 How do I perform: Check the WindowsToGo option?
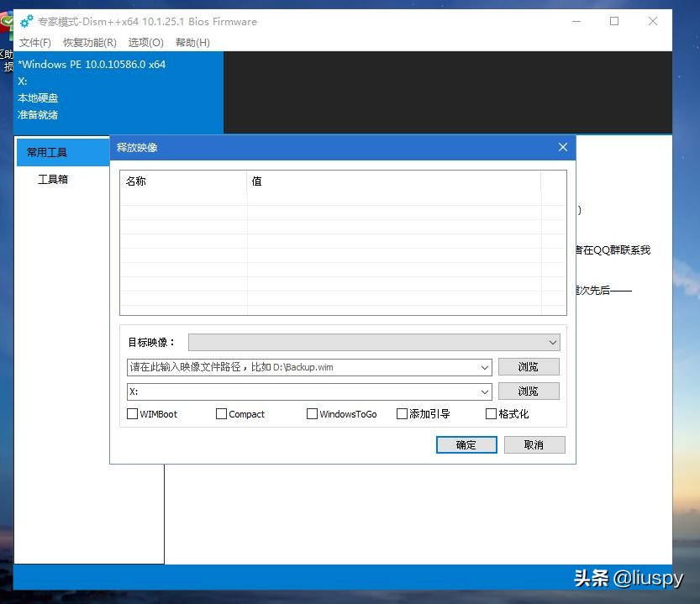(311, 413)
